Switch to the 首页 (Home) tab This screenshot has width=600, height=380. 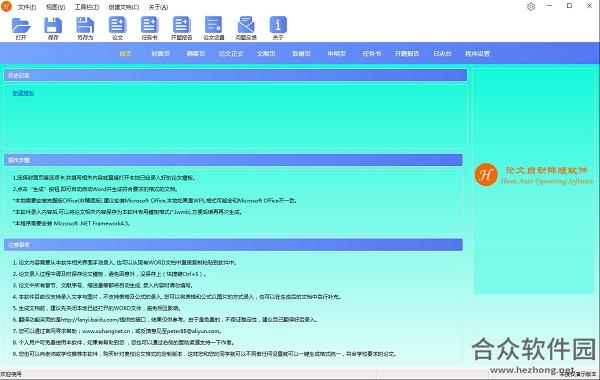click(126, 54)
